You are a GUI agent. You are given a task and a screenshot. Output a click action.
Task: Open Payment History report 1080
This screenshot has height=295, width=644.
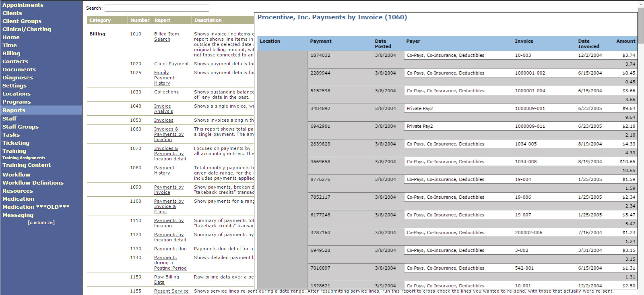tap(164, 170)
